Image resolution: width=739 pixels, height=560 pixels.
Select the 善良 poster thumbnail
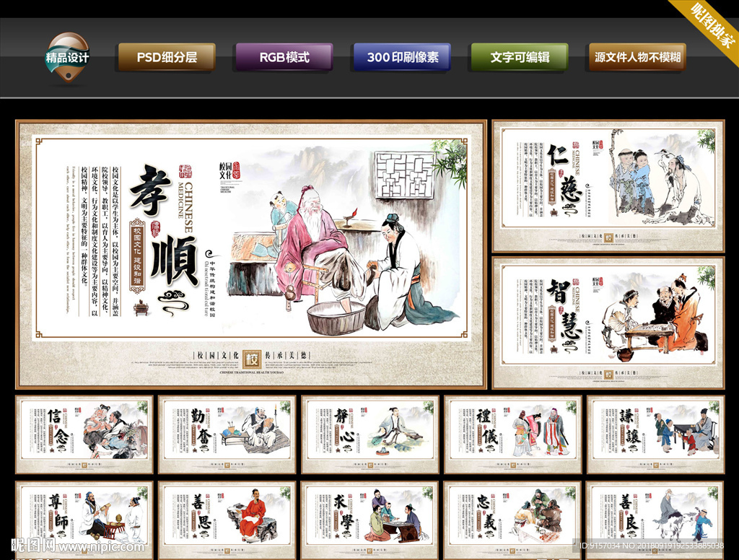655,520
